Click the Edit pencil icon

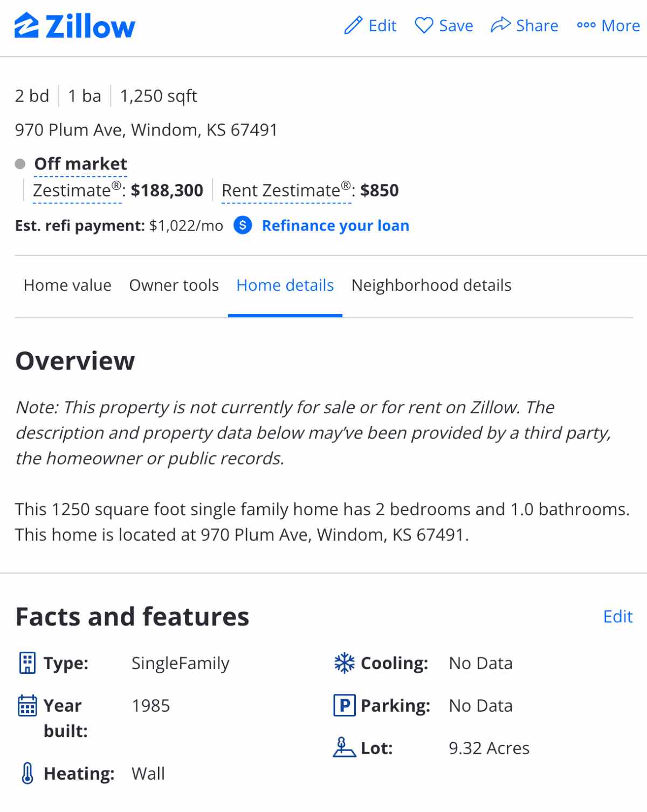tap(354, 25)
